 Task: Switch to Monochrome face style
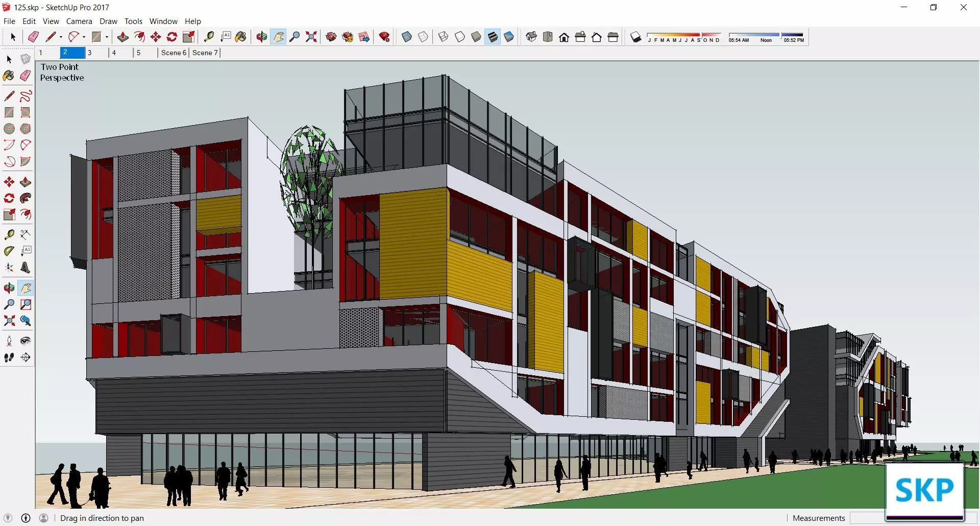[508, 37]
